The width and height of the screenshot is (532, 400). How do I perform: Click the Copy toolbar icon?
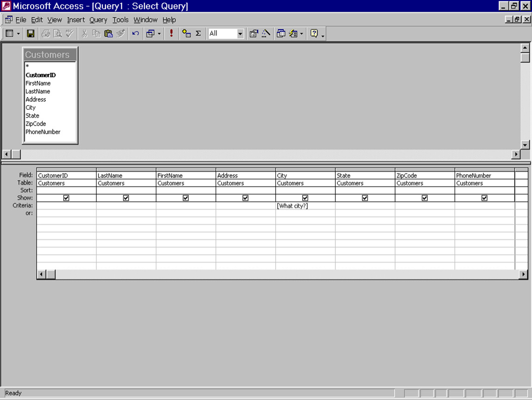[x=96, y=33]
